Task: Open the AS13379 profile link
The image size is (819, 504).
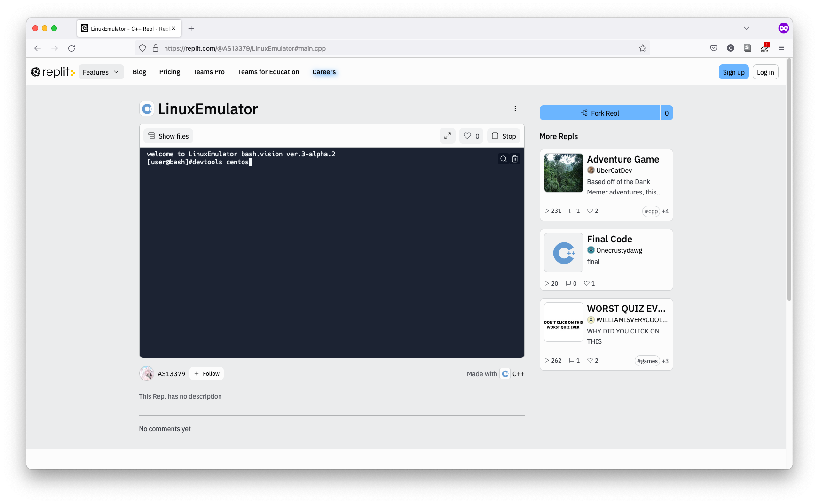Action: (172, 374)
